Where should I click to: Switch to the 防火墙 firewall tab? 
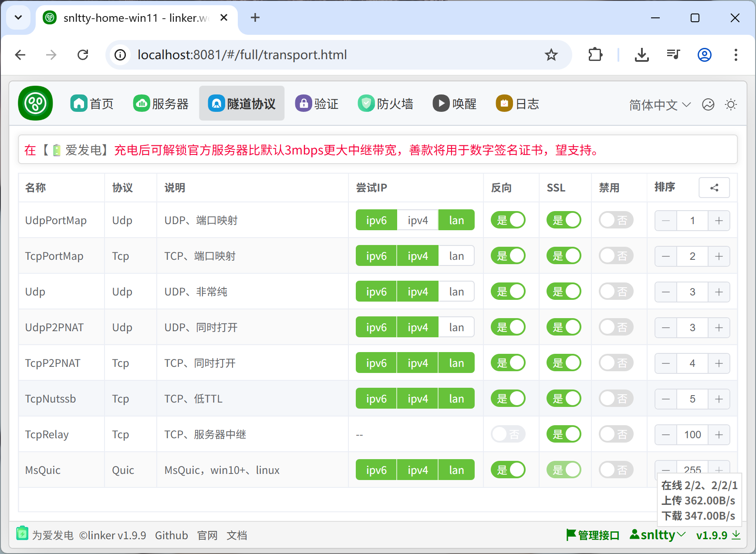coord(385,104)
